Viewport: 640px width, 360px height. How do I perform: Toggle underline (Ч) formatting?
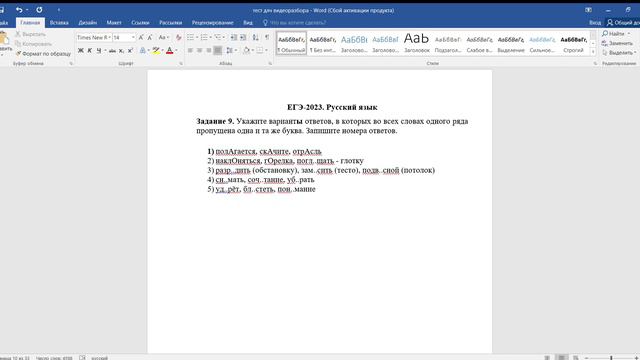point(98,50)
